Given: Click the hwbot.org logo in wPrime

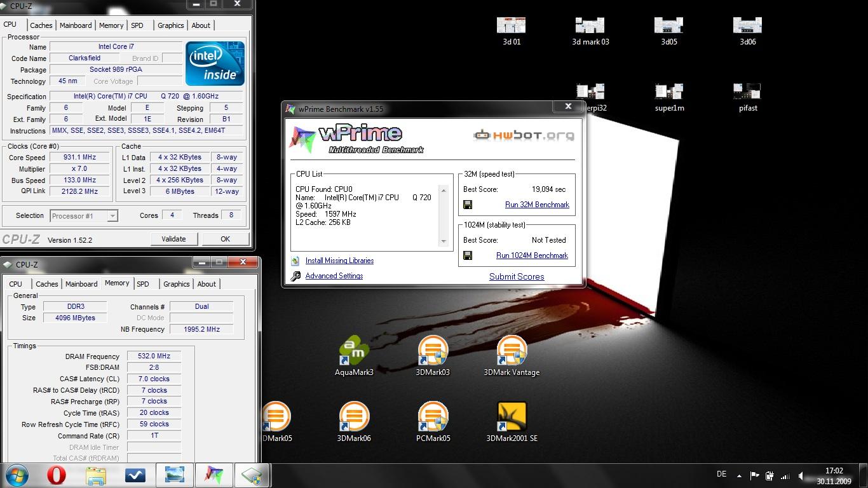Looking at the screenshot, I should click(524, 135).
